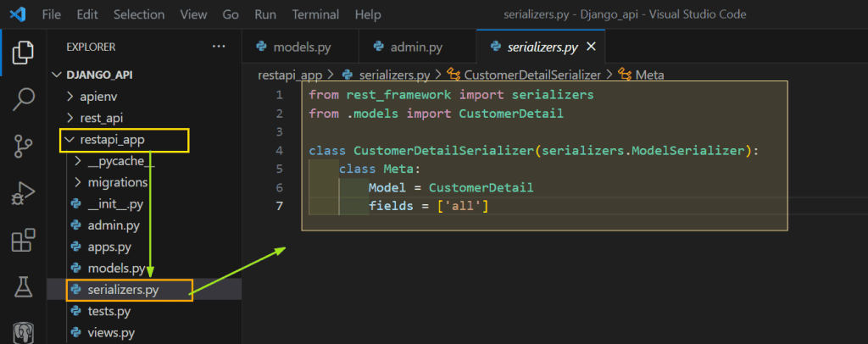Open the Run and Debug view

coord(23,193)
